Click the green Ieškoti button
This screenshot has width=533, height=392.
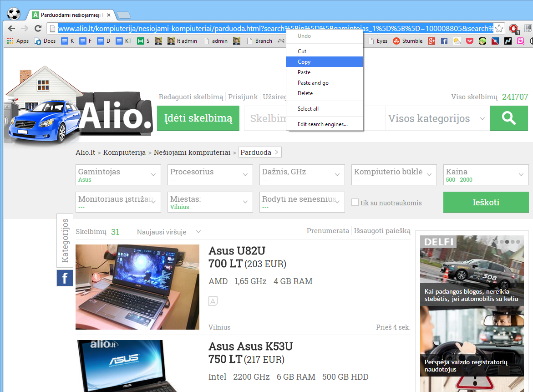[x=486, y=202]
